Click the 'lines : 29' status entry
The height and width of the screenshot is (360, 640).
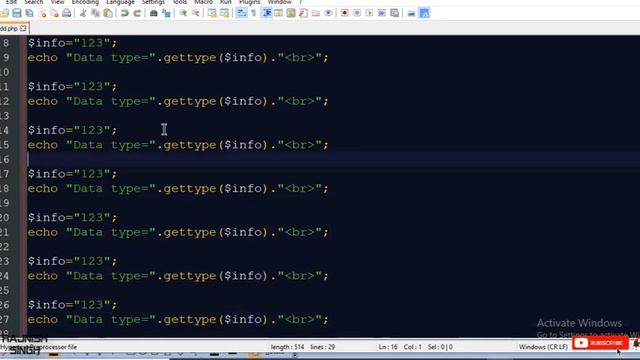(322, 347)
